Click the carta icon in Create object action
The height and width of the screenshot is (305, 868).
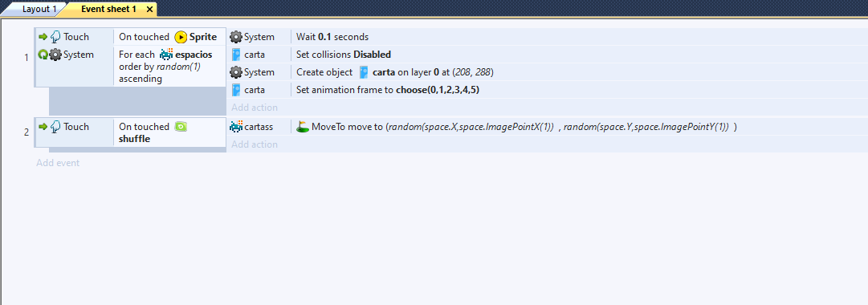click(364, 72)
